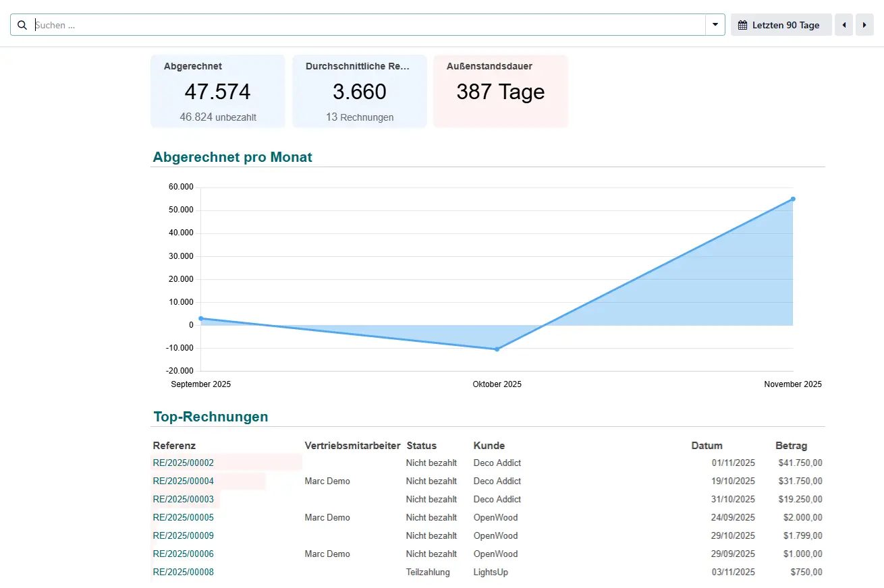
Task: Go to previous period with left arrow
Action: [844, 25]
